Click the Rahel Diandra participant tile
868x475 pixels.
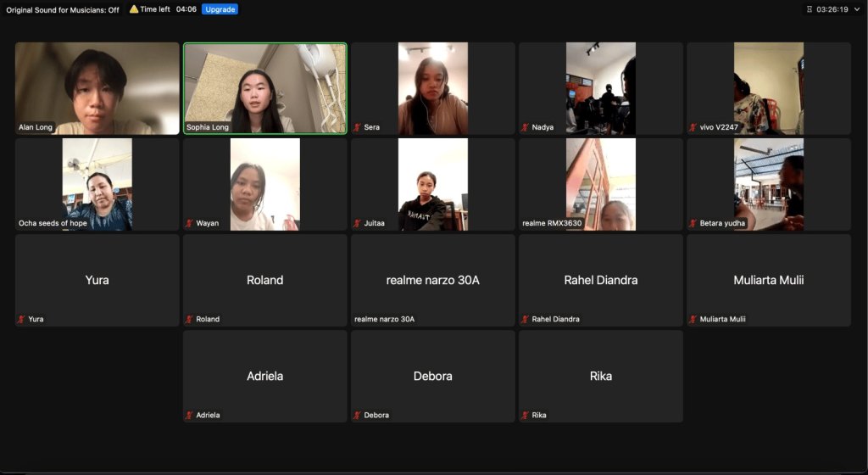click(x=601, y=280)
